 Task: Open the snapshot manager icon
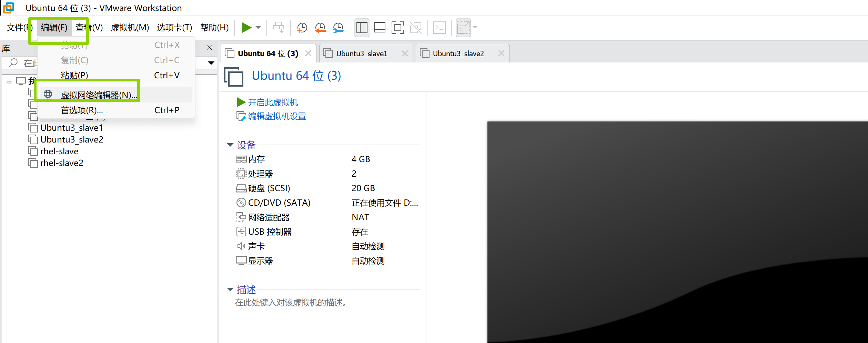pos(338,28)
